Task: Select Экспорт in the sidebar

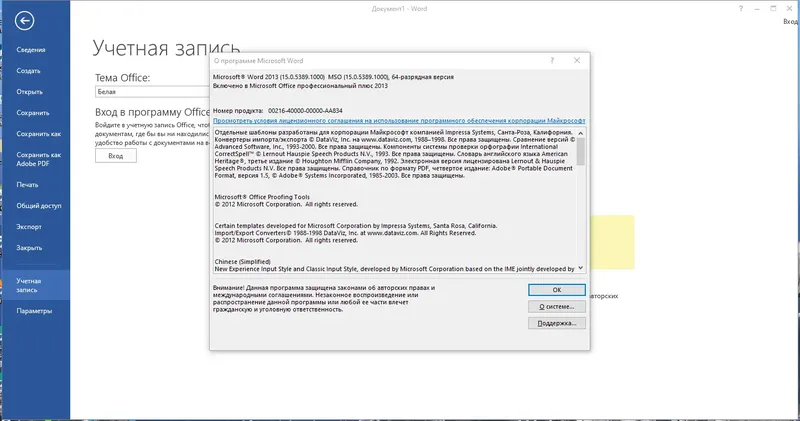Action: point(29,227)
